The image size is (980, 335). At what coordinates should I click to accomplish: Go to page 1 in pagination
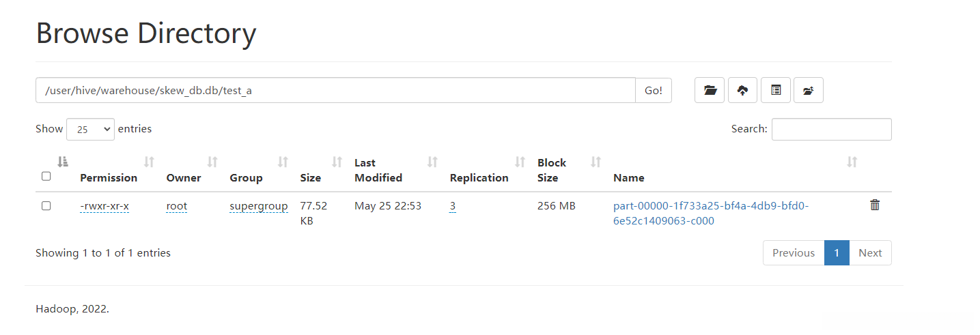[837, 252]
